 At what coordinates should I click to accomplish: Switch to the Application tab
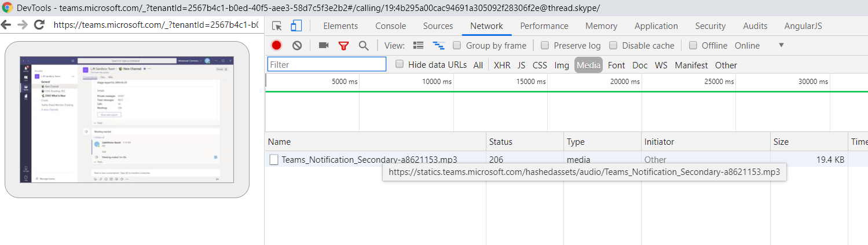coord(656,26)
